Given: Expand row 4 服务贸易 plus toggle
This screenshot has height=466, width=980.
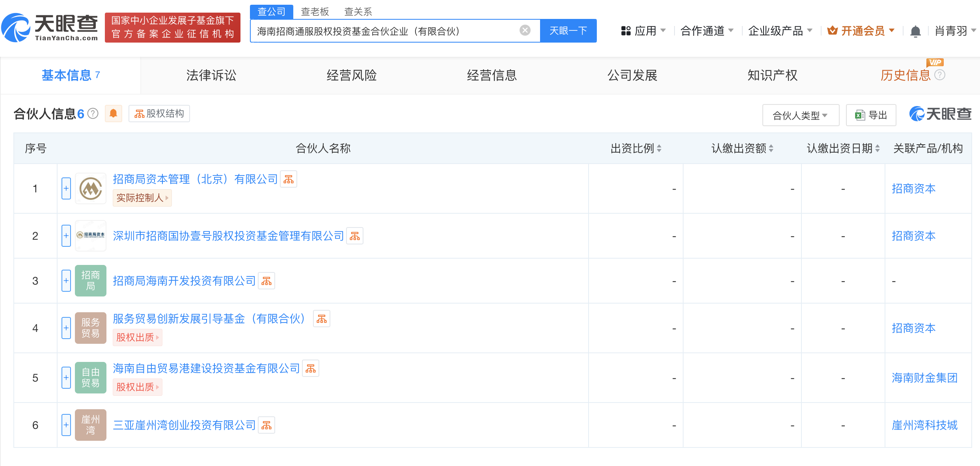Looking at the screenshot, I should coord(66,328).
